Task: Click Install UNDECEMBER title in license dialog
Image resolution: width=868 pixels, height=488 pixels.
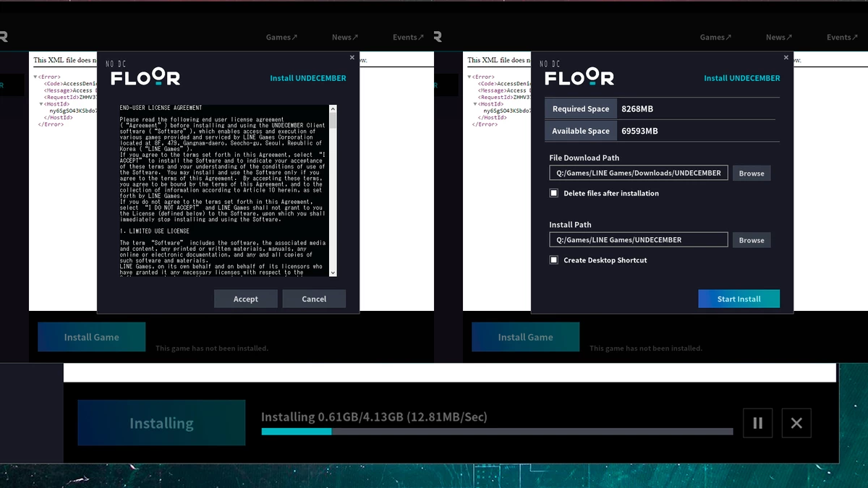Action: (x=308, y=78)
